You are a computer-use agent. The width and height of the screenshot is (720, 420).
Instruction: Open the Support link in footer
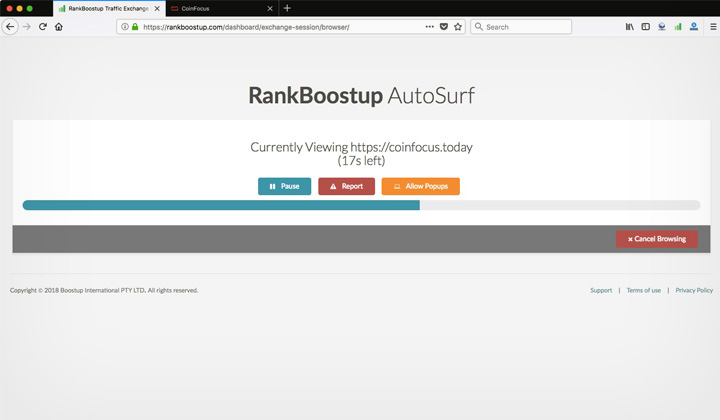click(x=601, y=290)
